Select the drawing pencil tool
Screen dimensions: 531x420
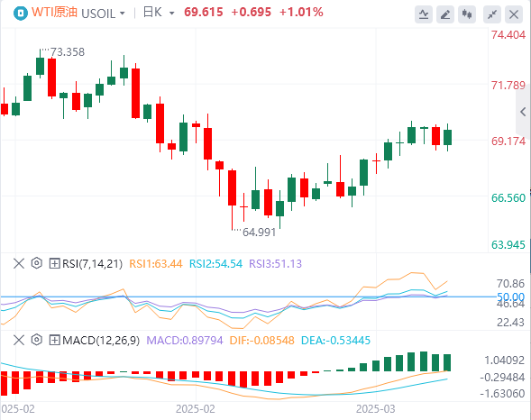point(445,14)
